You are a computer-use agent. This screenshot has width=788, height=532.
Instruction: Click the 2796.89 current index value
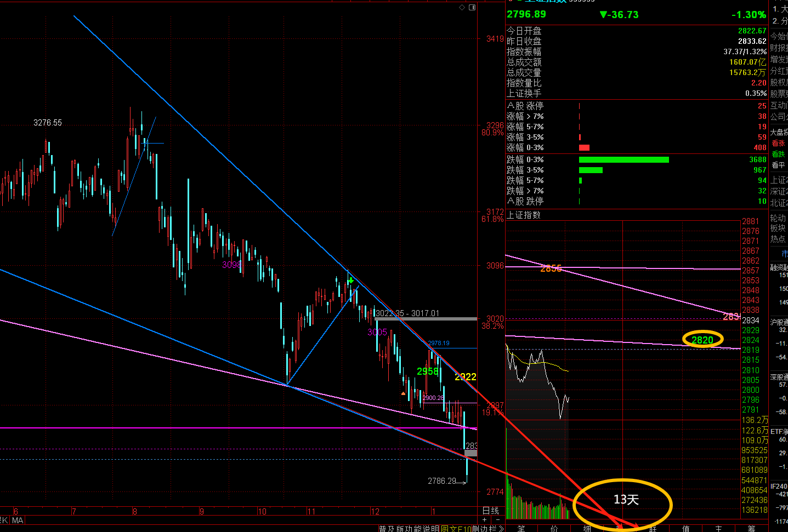(526, 14)
